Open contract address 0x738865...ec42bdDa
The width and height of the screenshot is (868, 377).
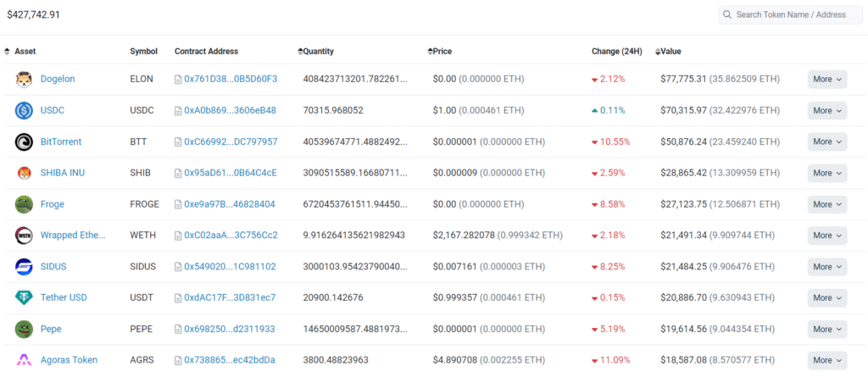230,360
